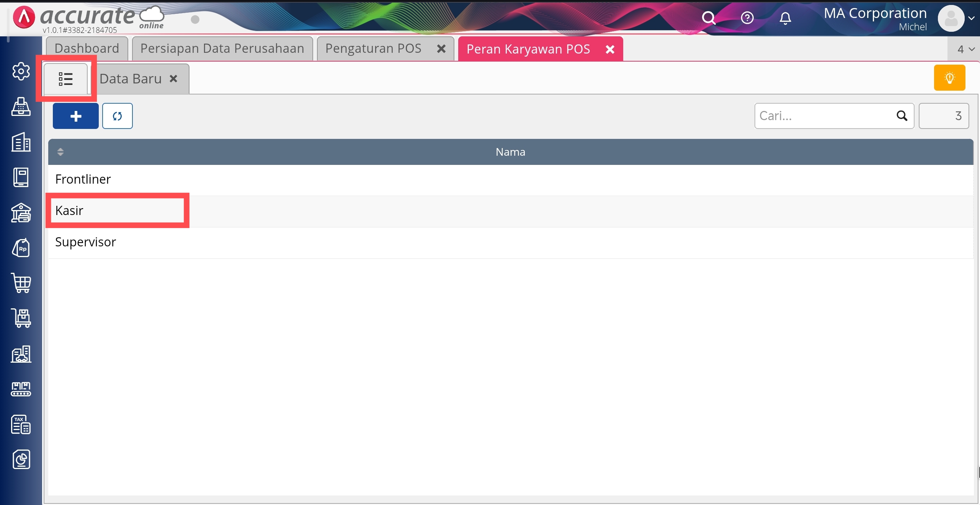Open the settings gear in sidebar

21,71
